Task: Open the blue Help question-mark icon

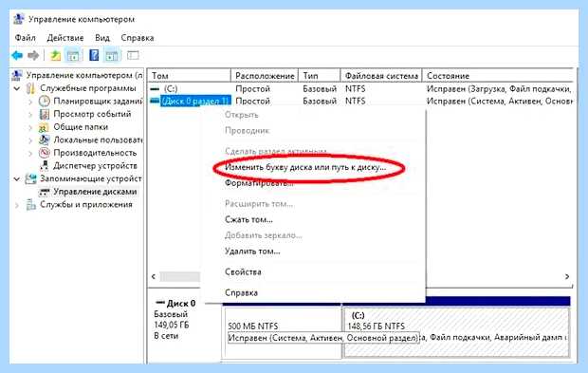Action: [94, 55]
